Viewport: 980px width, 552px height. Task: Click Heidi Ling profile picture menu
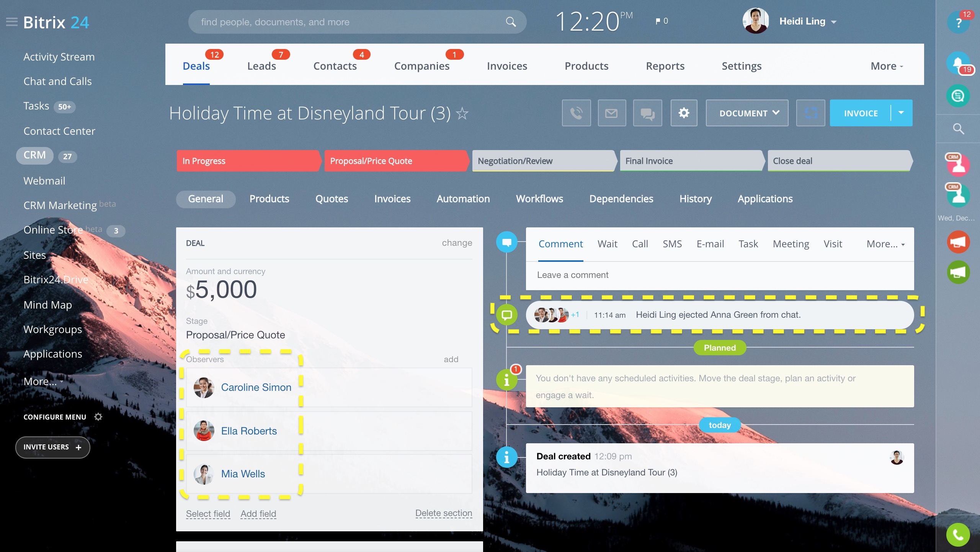[x=755, y=21]
